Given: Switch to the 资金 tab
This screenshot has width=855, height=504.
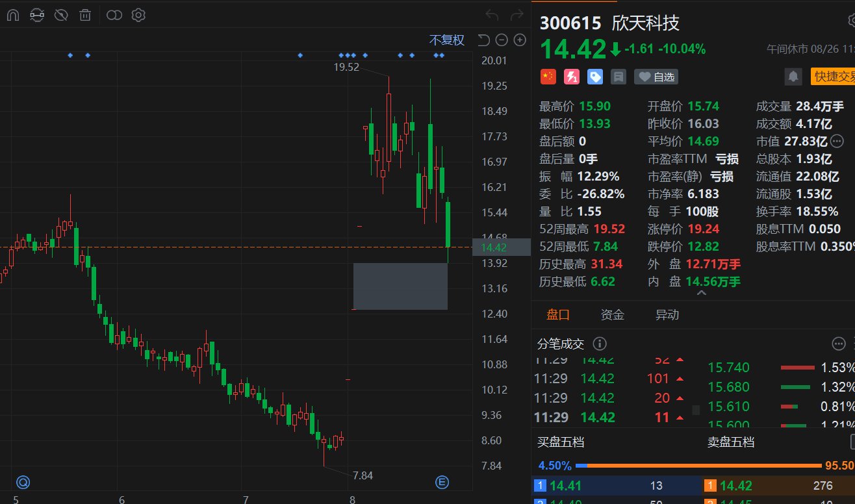Looking at the screenshot, I should coord(613,315).
